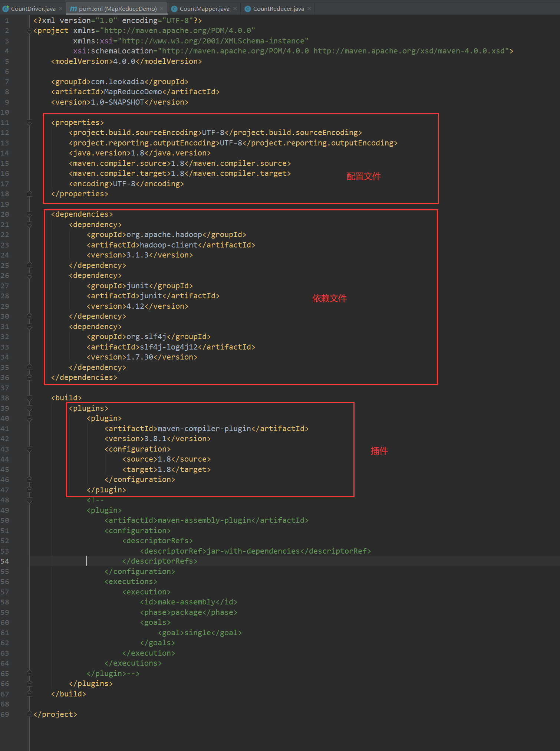Click fold end marker for /project line 69

29,714
